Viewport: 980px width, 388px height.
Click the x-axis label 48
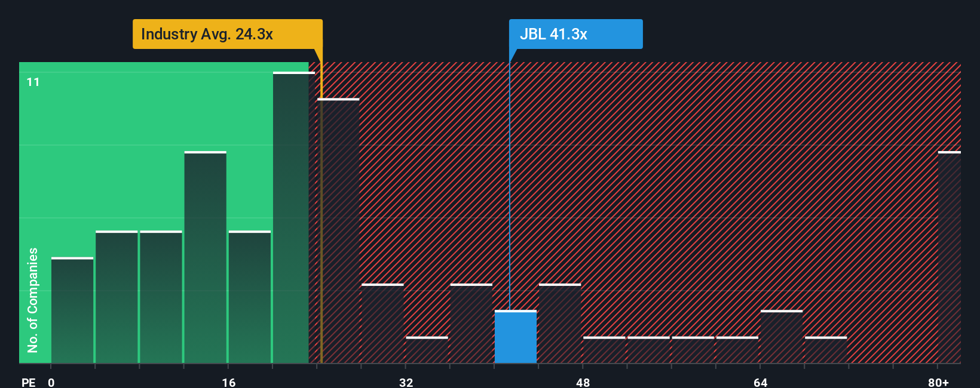(x=583, y=382)
